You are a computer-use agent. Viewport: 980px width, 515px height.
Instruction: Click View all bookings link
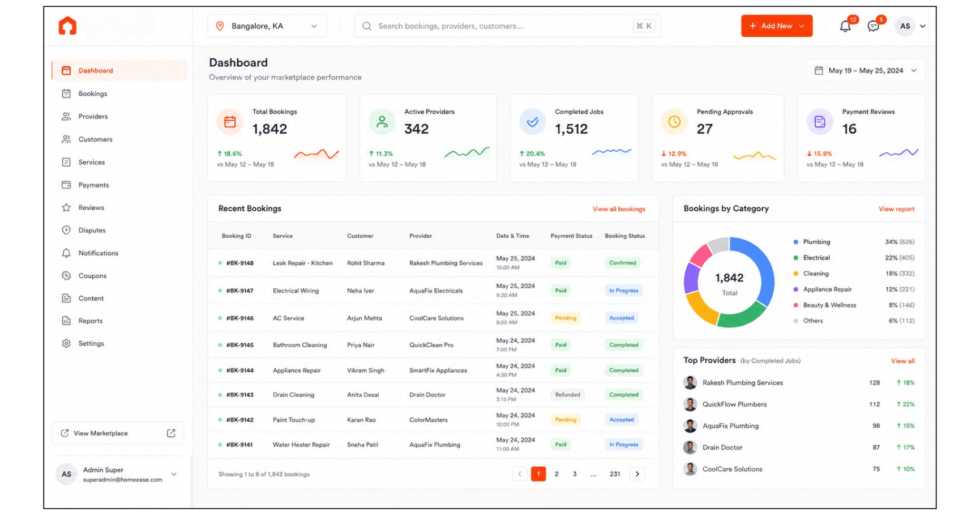click(x=619, y=209)
